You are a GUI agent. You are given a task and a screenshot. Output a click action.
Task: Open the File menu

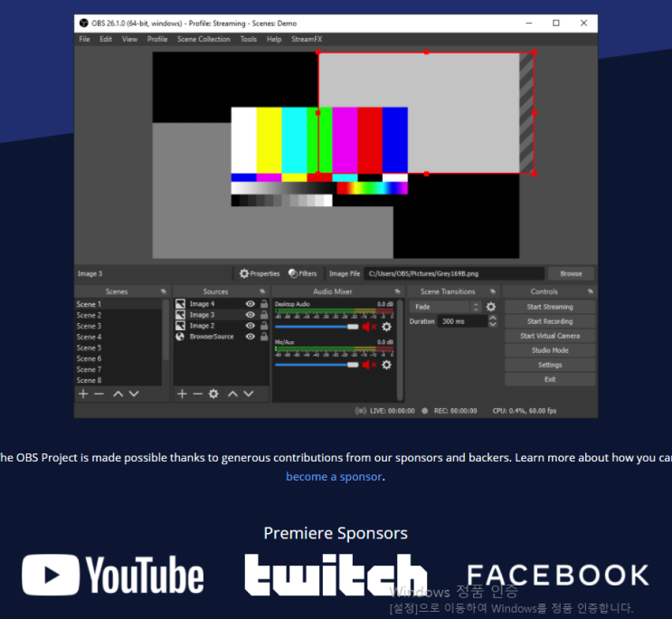(84, 39)
